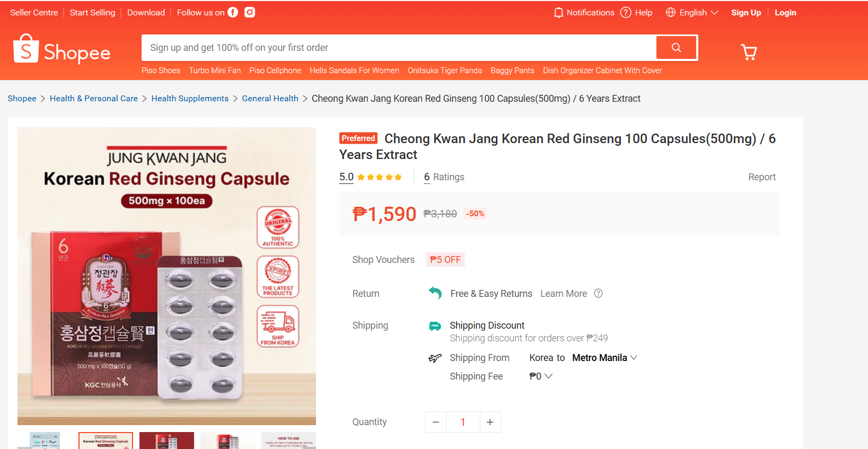Claim the ₱5 OFF shop voucher
This screenshot has width=868, height=449.
tap(445, 260)
